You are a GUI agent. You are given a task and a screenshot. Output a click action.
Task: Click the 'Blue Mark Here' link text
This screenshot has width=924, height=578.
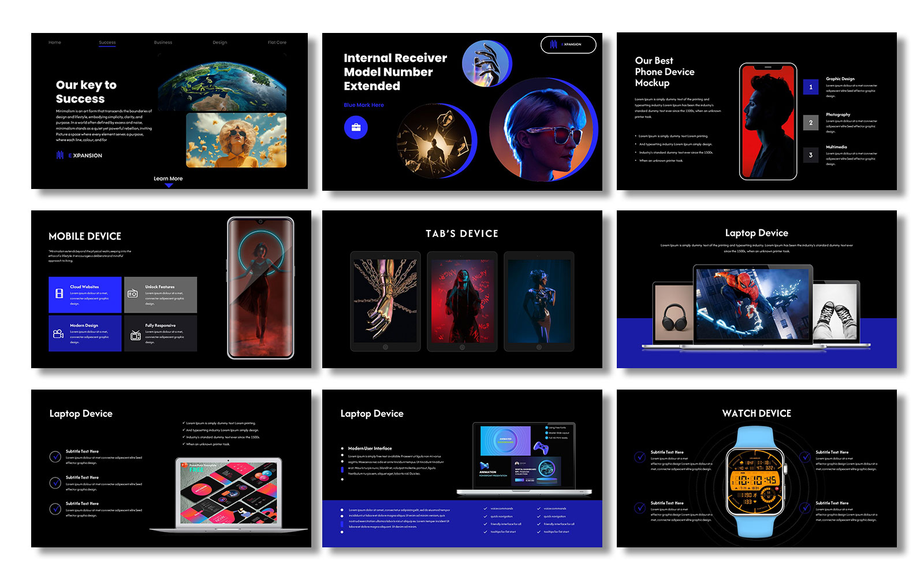coord(363,105)
